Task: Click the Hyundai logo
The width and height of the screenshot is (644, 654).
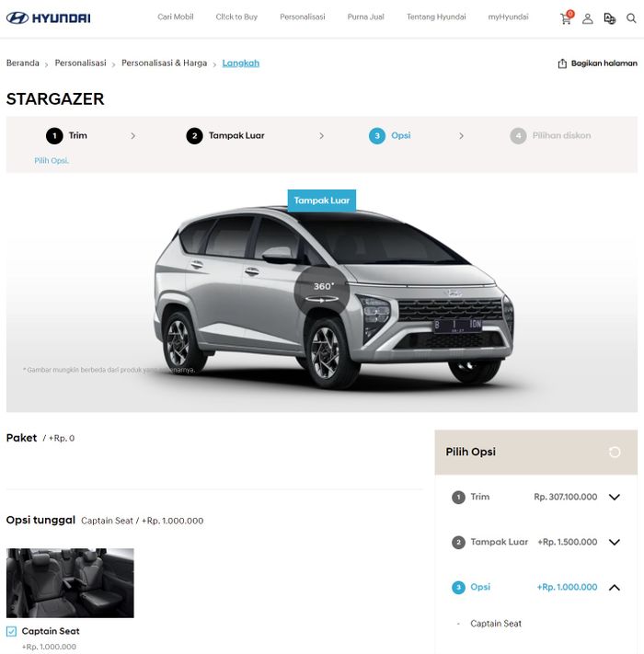Action: [49, 17]
